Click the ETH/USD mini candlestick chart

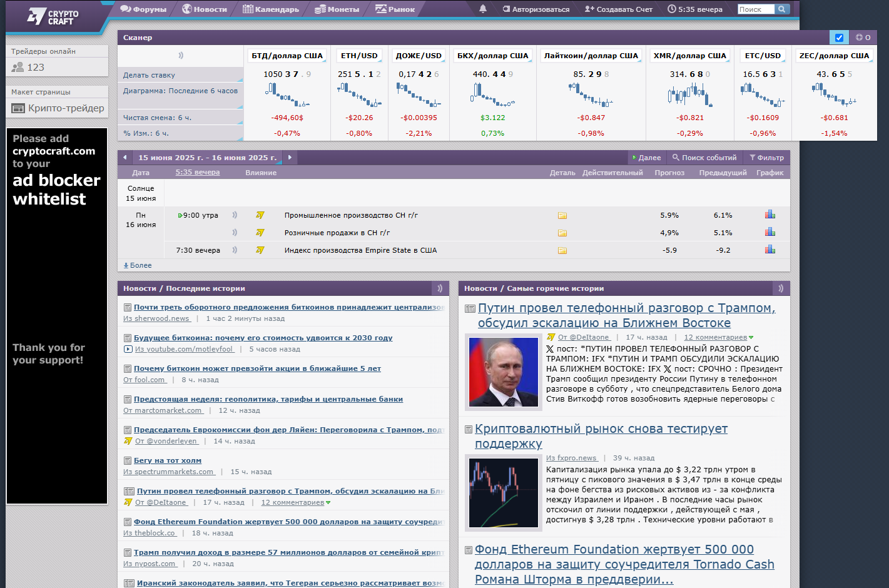[359, 94]
